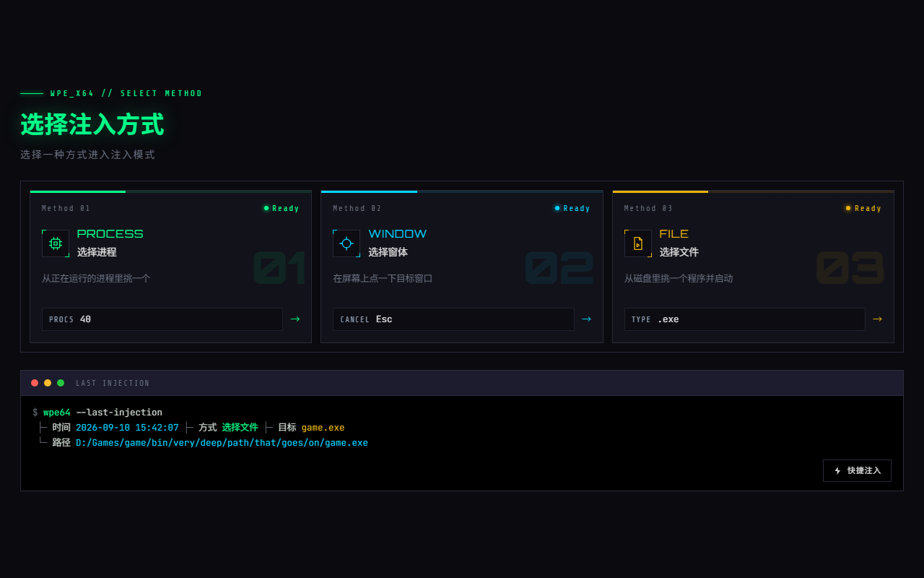The width and height of the screenshot is (924, 578).
Task: Click the CANCEL Esc field
Action: click(453, 319)
